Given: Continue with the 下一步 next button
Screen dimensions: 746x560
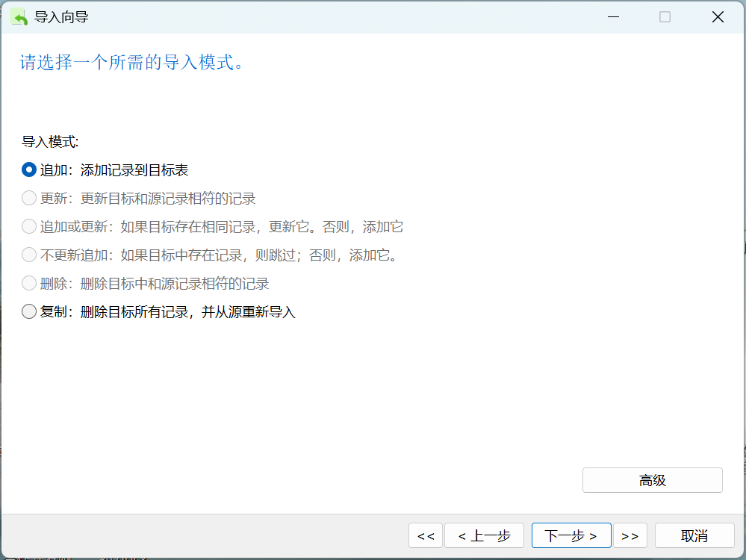Looking at the screenshot, I should 571,536.
